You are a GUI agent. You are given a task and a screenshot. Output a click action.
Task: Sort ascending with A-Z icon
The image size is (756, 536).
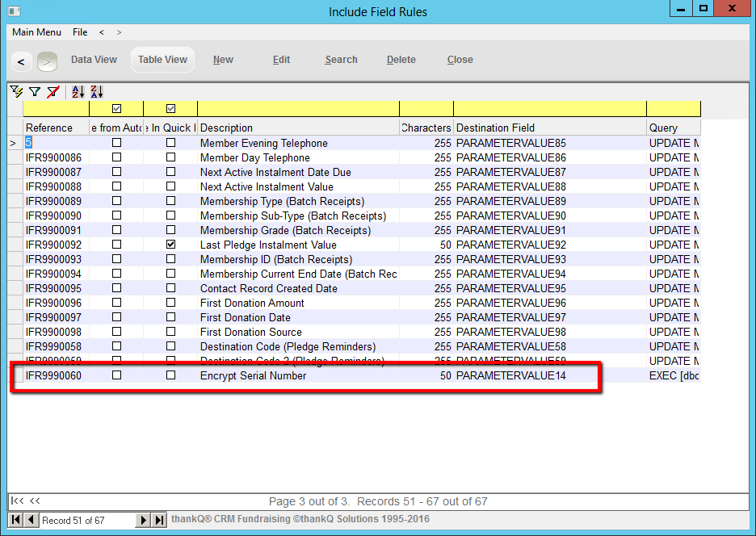click(78, 92)
